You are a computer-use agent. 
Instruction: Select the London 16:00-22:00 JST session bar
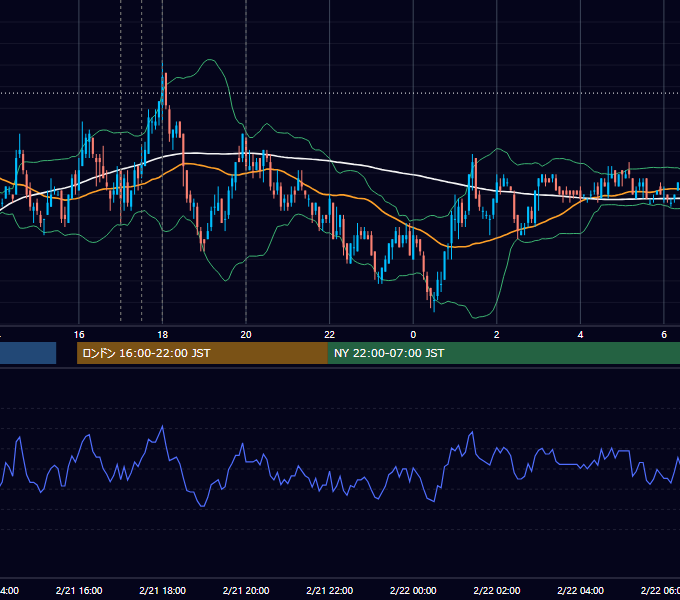pyautogui.click(x=202, y=353)
